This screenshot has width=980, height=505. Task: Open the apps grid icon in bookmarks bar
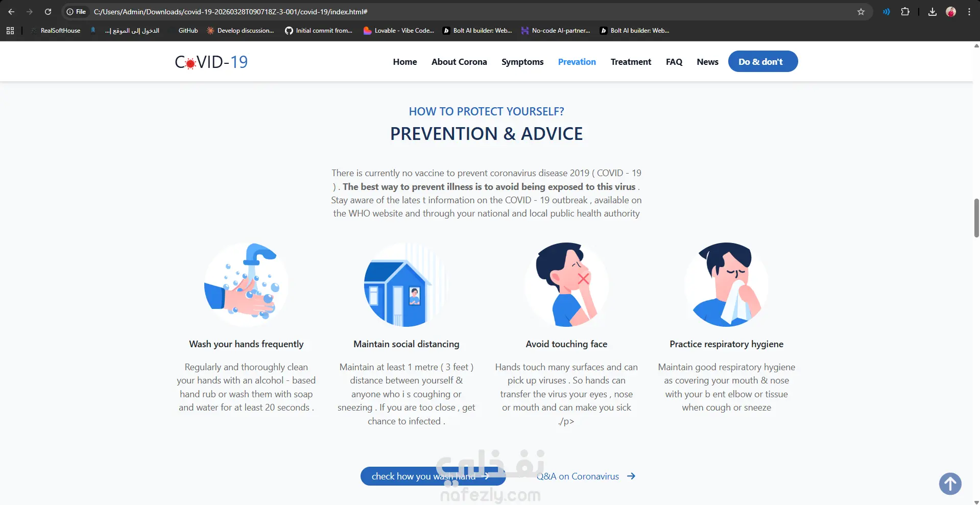point(10,31)
